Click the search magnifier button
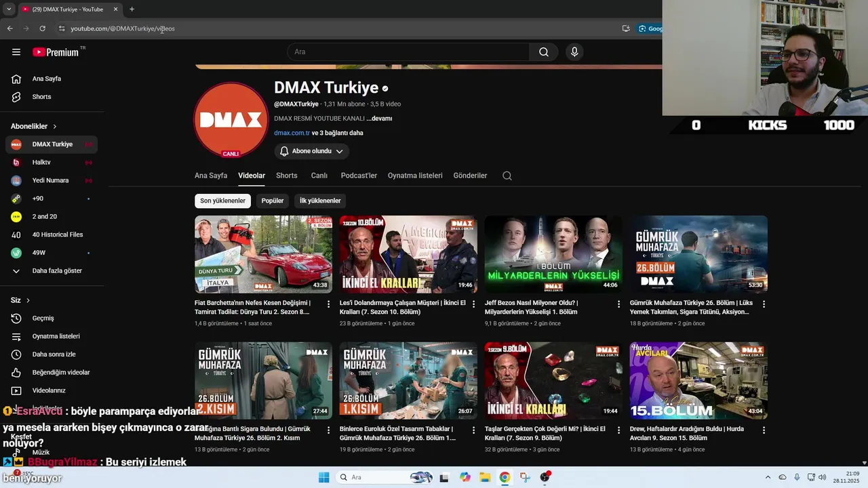 pyautogui.click(x=543, y=52)
